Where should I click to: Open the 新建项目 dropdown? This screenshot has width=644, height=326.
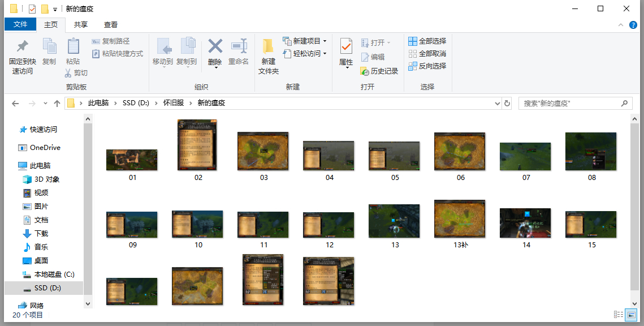(x=325, y=41)
